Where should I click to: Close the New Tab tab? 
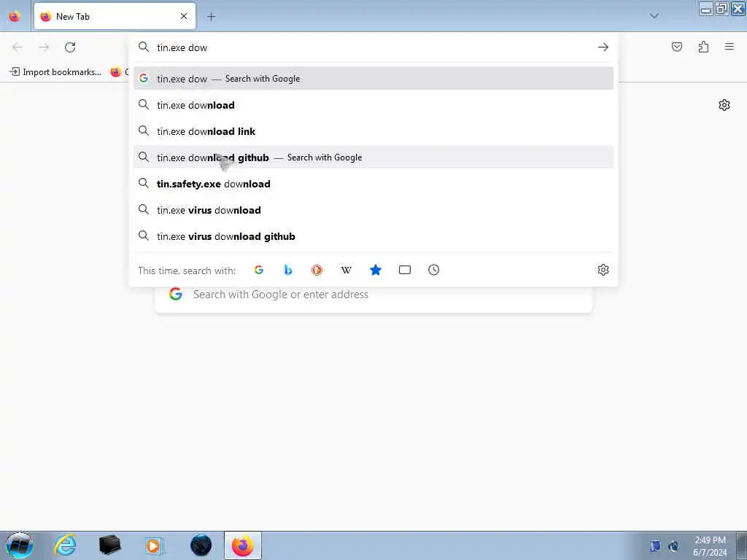click(x=184, y=16)
